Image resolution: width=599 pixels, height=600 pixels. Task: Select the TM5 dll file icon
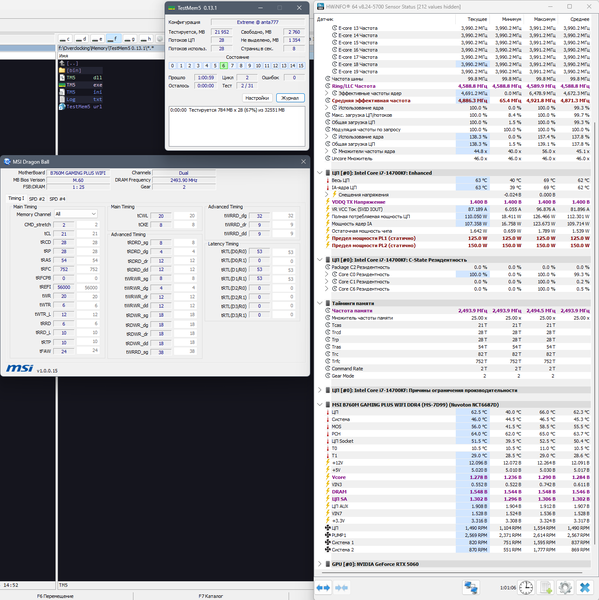pos(62,78)
